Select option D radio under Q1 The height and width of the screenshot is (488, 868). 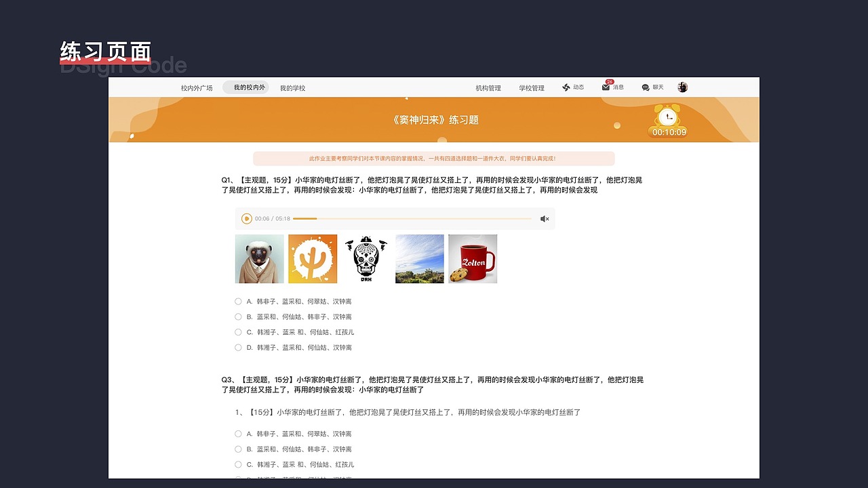238,348
